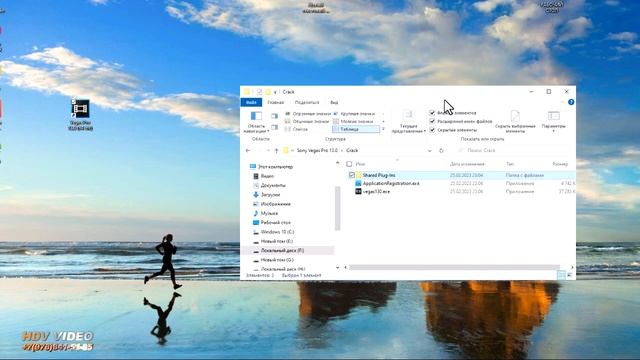Open Documents (Документы) in navigation pane

click(x=273, y=185)
